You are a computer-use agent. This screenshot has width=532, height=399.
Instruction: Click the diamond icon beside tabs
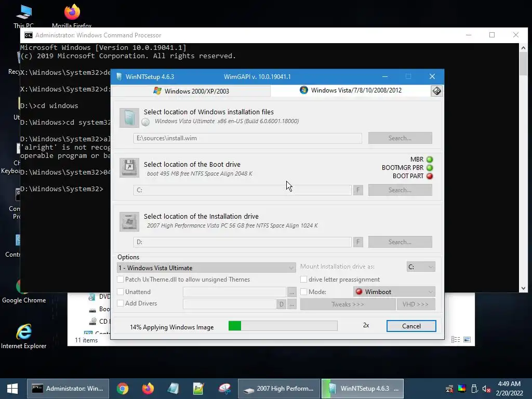(436, 91)
